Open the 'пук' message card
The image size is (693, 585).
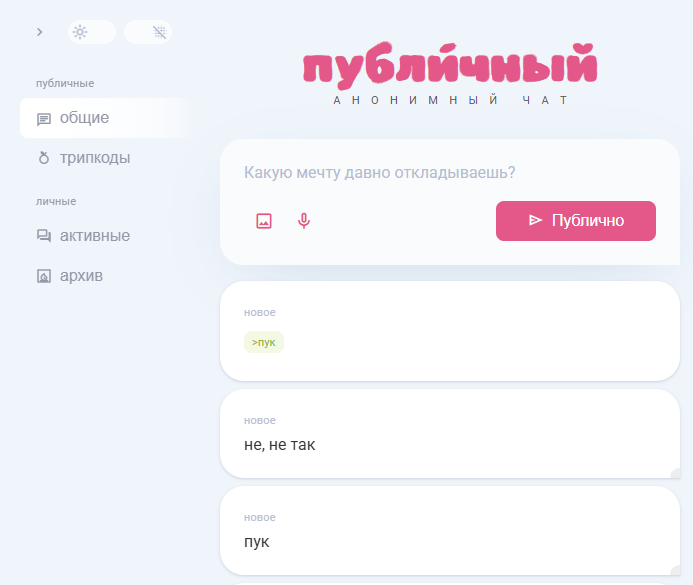point(449,530)
